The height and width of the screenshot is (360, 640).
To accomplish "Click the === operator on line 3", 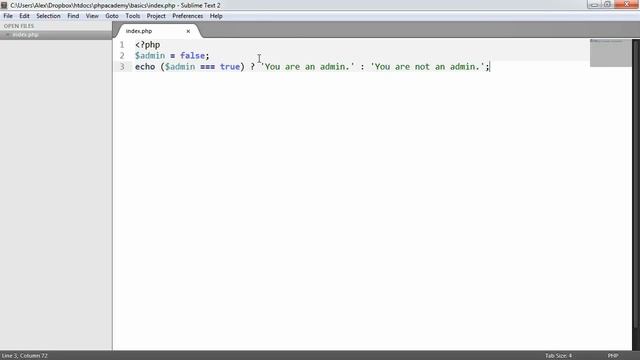I will coord(207,67).
